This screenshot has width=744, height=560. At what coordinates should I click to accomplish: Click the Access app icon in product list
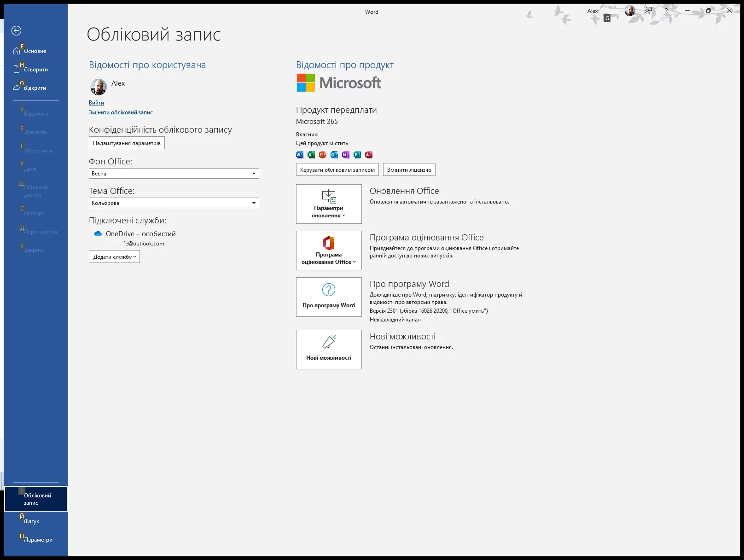click(x=369, y=155)
